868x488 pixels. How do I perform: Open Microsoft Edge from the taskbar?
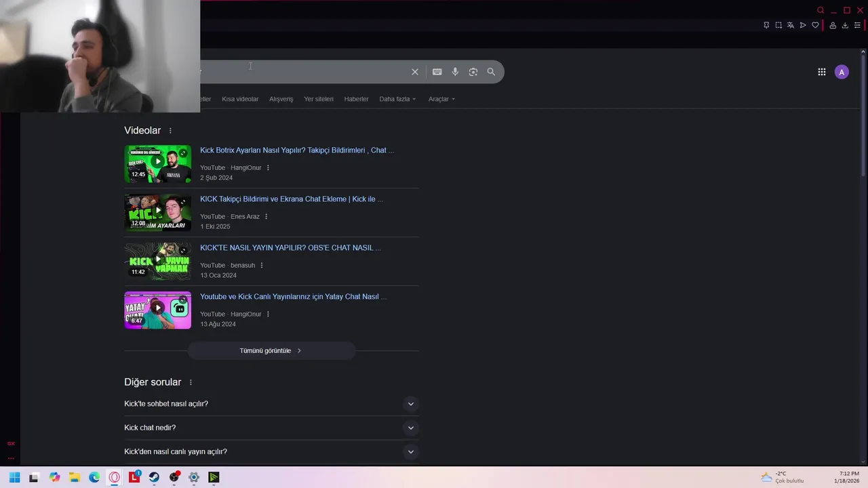(x=94, y=477)
